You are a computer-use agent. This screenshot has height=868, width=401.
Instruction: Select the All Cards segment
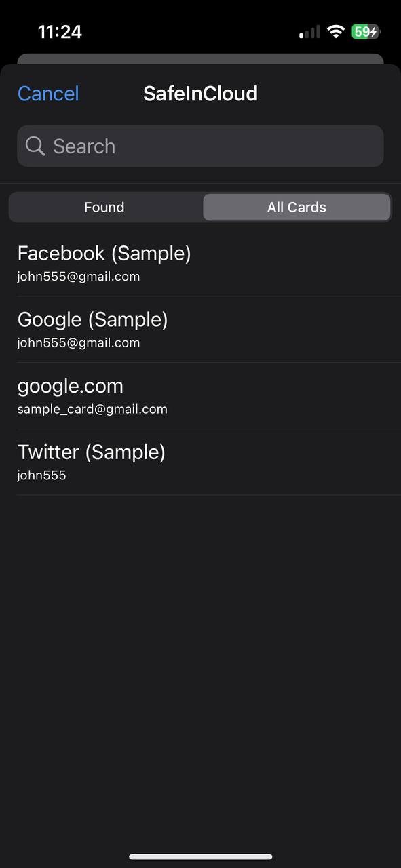297,208
